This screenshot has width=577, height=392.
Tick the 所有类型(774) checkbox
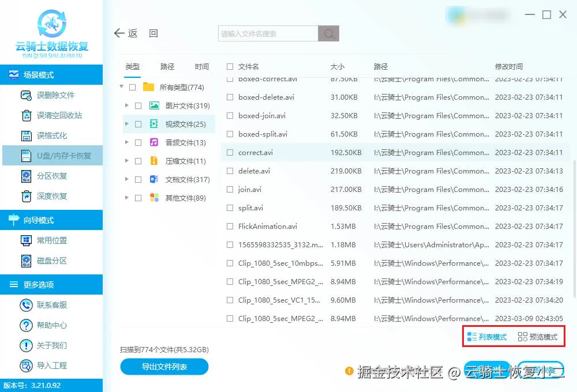[x=133, y=87]
